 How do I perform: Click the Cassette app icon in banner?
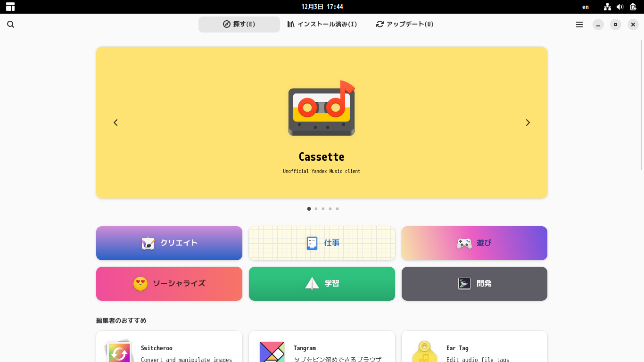point(322,108)
